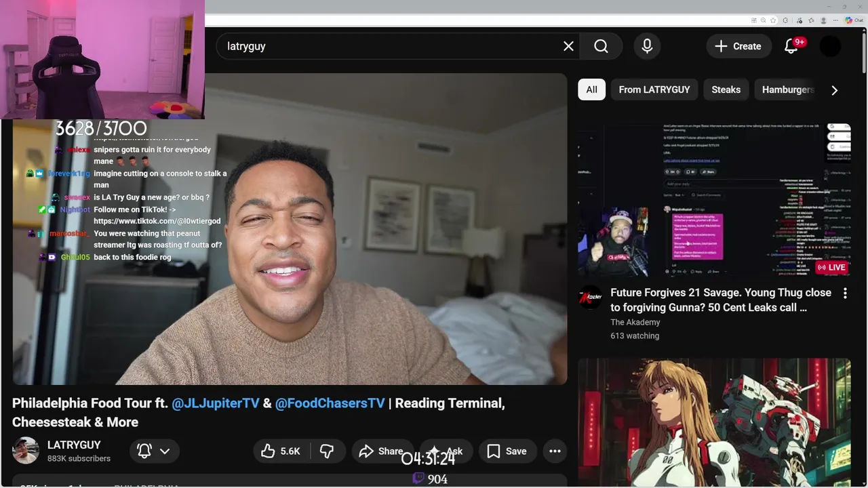Open the browser Favorites list icon
868x488 pixels.
(811, 20)
